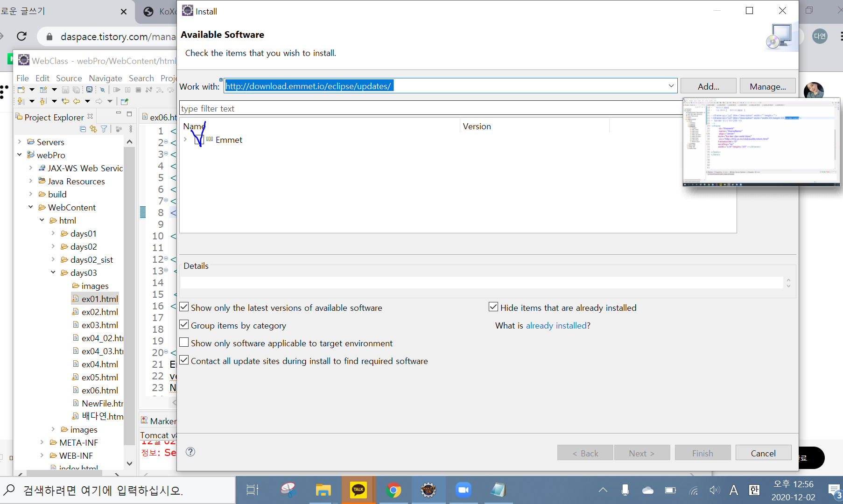Toggle Show only the latest versions checkbox

point(184,307)
